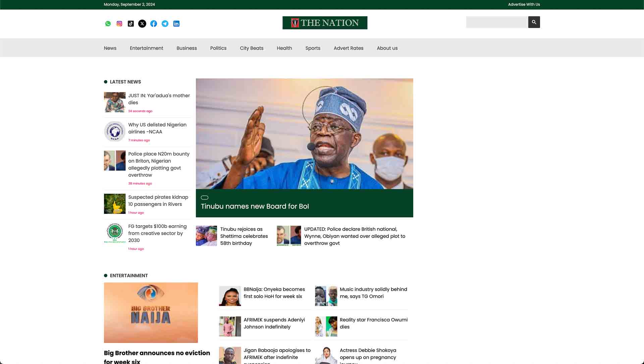
Task: Click the Debbie Shokoya story thumbnail
Action: 326,355
